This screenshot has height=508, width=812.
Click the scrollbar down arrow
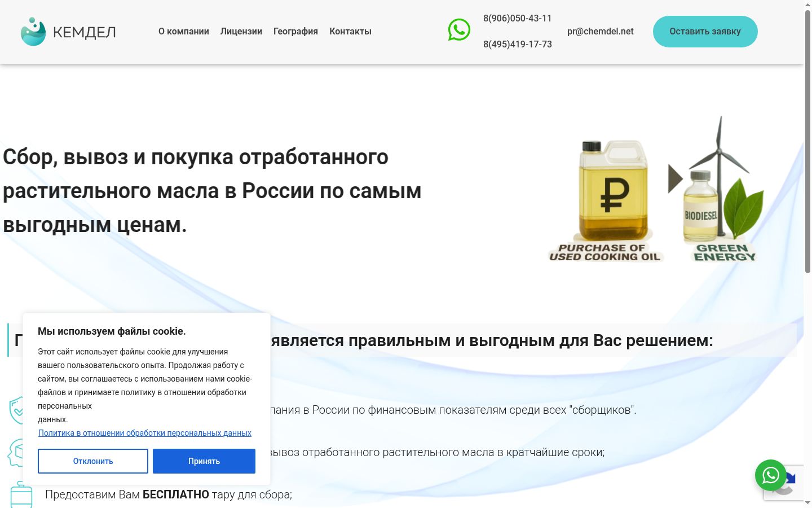pyautogui.click(x=807, y=503)
